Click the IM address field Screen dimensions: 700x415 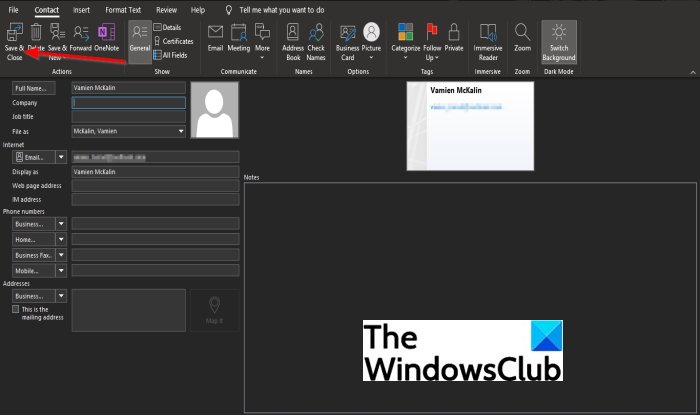click(155, 199)
